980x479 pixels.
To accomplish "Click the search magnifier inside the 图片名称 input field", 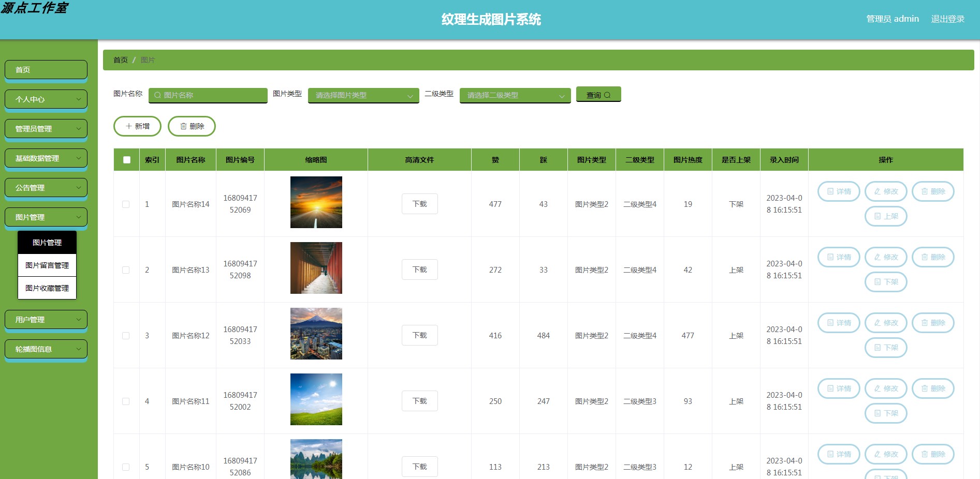I will [157, 95].
